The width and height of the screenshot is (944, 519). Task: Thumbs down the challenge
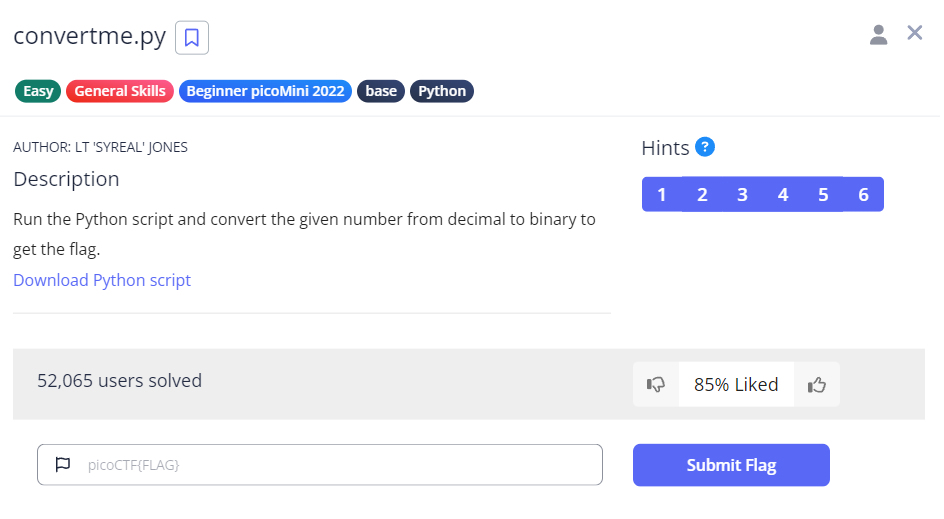[x=656, y=384]
